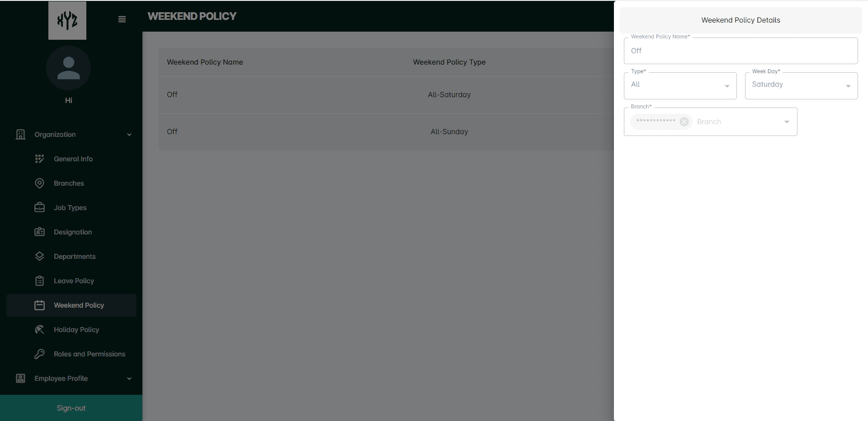Go to Leave Policy page
Viewport: 868px width, 421px height.
tap(74, 281)
